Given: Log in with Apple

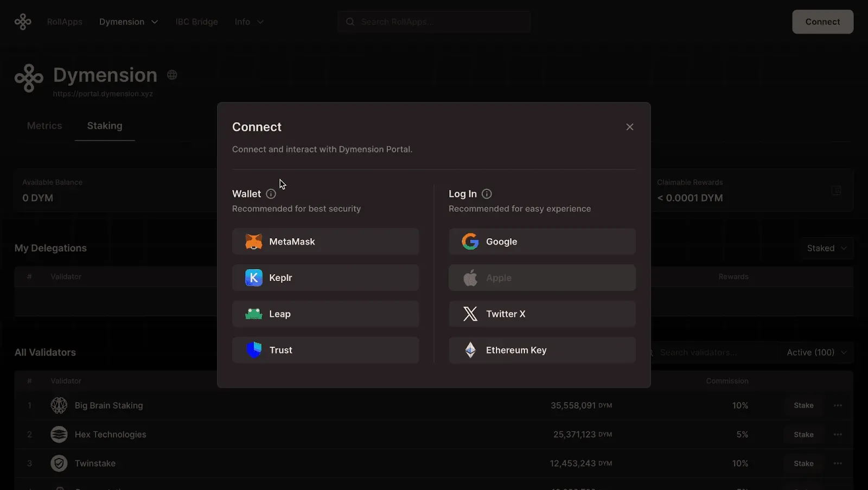Looking at the screenshot, I should (x=542, y=278).
